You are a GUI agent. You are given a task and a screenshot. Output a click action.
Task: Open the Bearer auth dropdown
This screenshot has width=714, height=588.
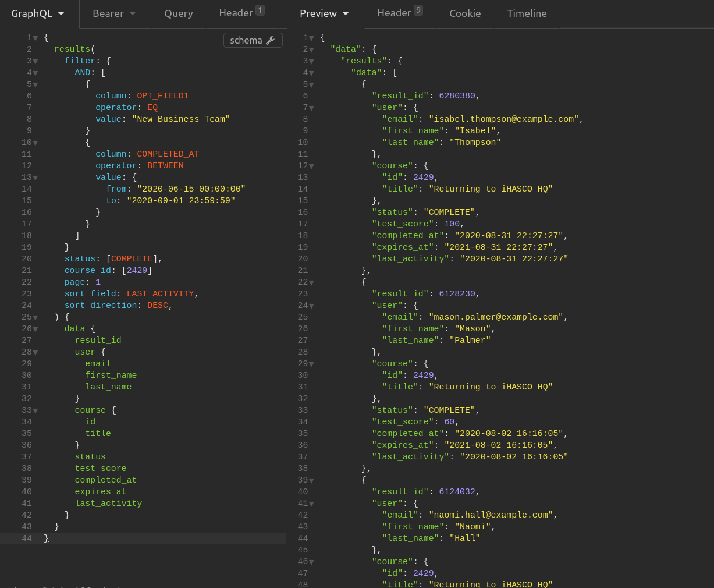pyautogui.click(x=114, y=13)
